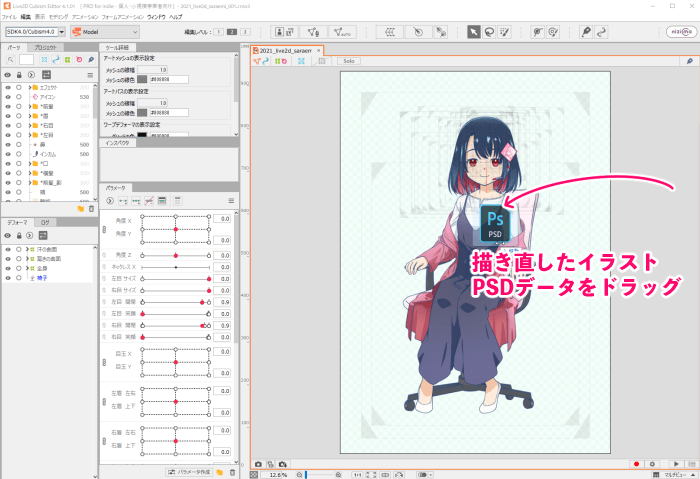Viewport: 700px width, 479px height.
Task: Open the ファイル menu
Action: (9, 17)
